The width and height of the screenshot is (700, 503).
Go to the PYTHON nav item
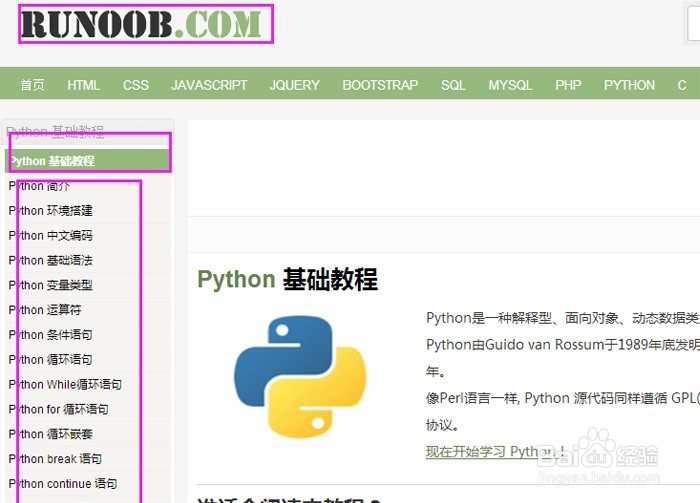pos(629,85)
